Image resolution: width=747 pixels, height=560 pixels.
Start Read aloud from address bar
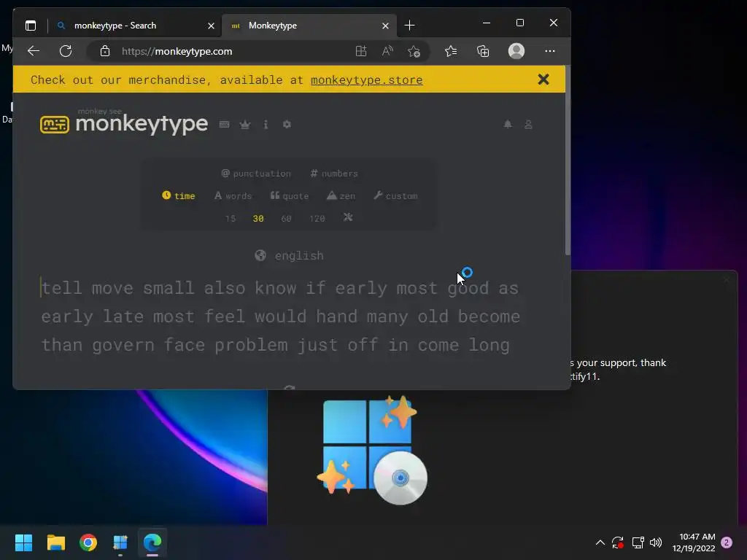click(x=387, y=51)
